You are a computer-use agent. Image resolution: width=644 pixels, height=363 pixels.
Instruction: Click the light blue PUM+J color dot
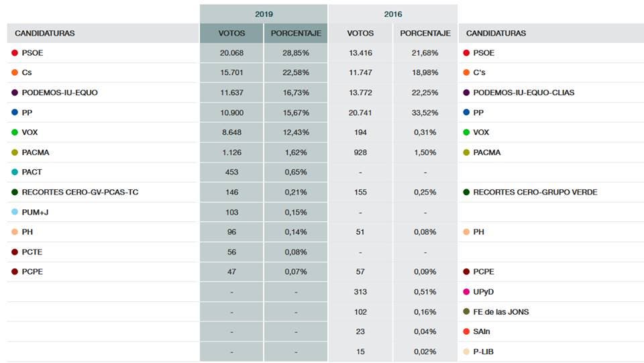[15, 212]
